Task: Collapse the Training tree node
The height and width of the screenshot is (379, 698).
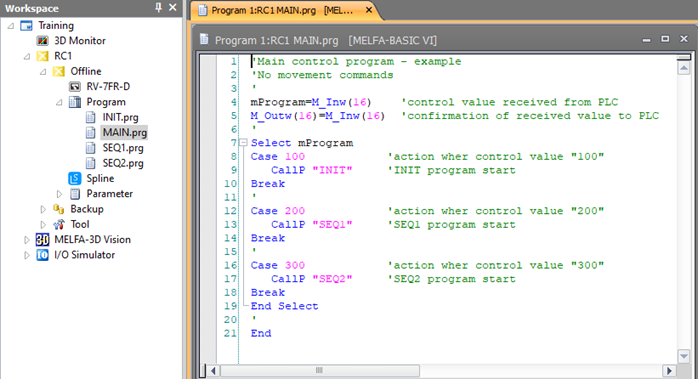Action: click(x=11, y=26)
